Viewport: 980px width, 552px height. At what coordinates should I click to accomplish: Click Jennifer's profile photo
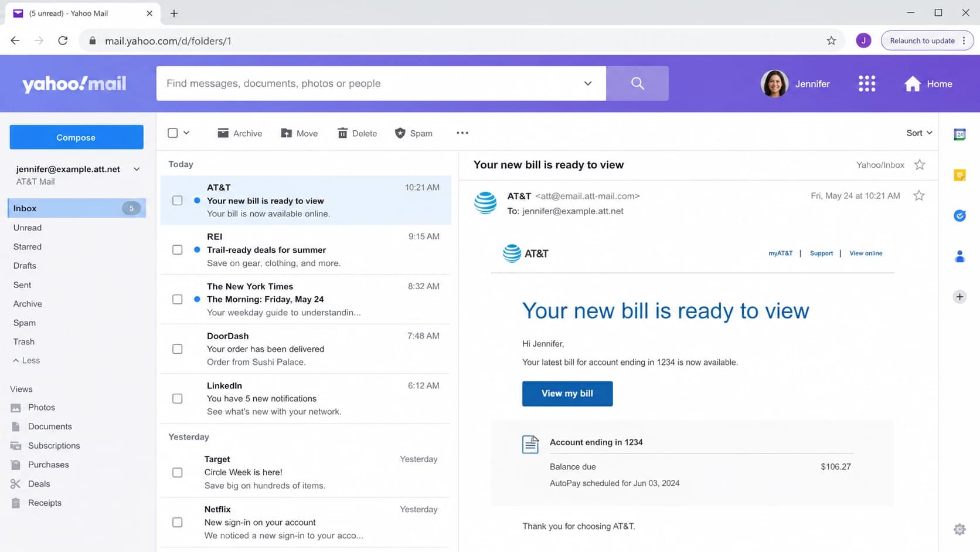pyautogui.click(x=774, y=84)
